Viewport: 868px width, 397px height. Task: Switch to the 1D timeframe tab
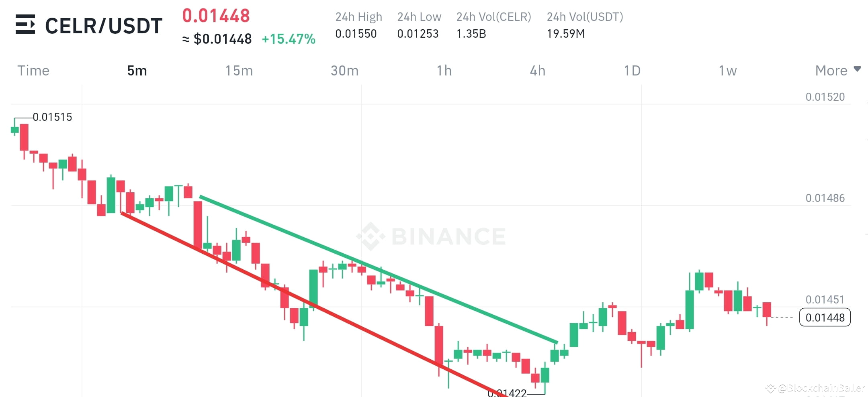[x=631, y=70]
